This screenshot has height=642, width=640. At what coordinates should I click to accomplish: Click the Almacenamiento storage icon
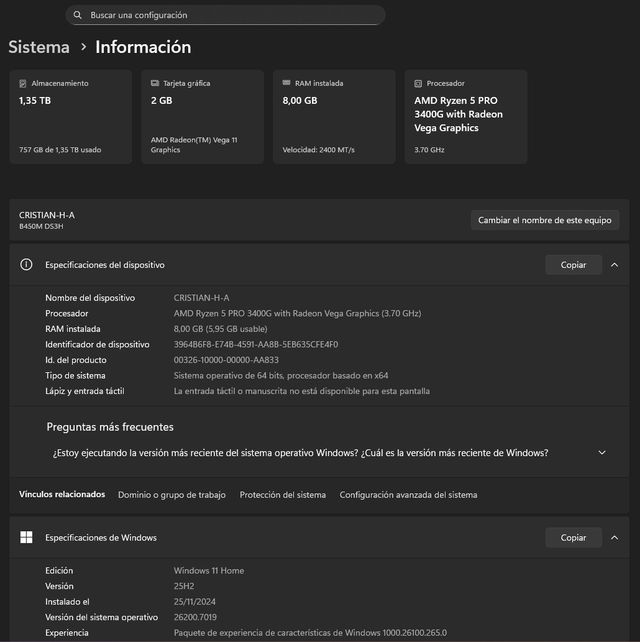23,84
